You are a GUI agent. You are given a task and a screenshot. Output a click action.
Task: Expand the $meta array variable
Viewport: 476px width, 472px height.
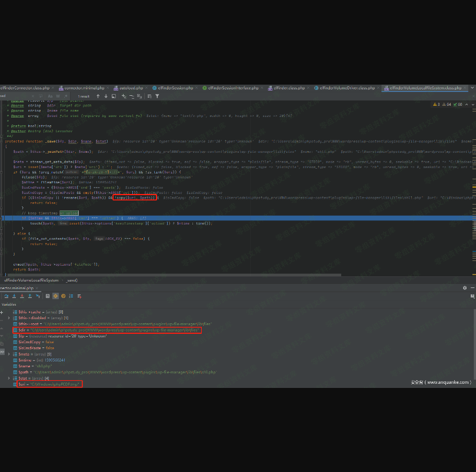click(9, 354)
